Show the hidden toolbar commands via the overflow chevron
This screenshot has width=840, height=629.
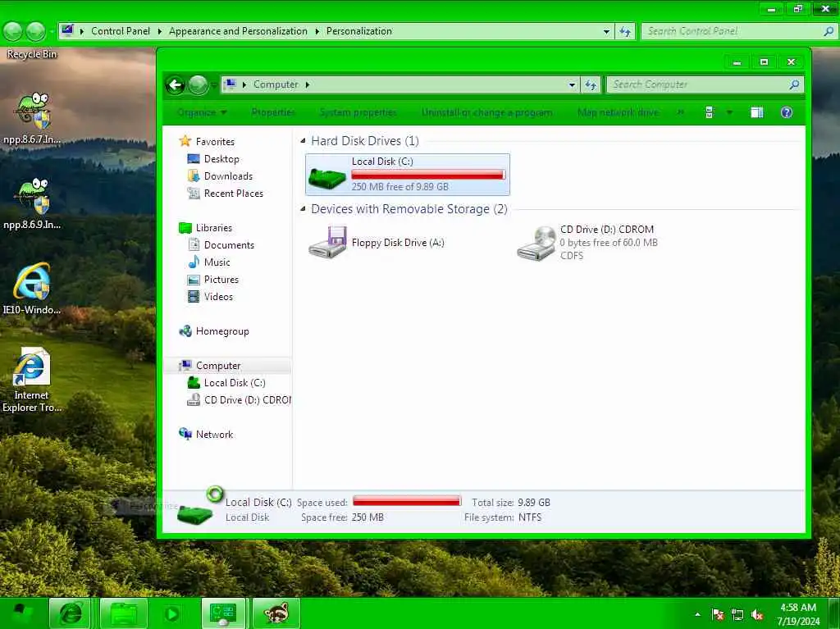[680, 112]
